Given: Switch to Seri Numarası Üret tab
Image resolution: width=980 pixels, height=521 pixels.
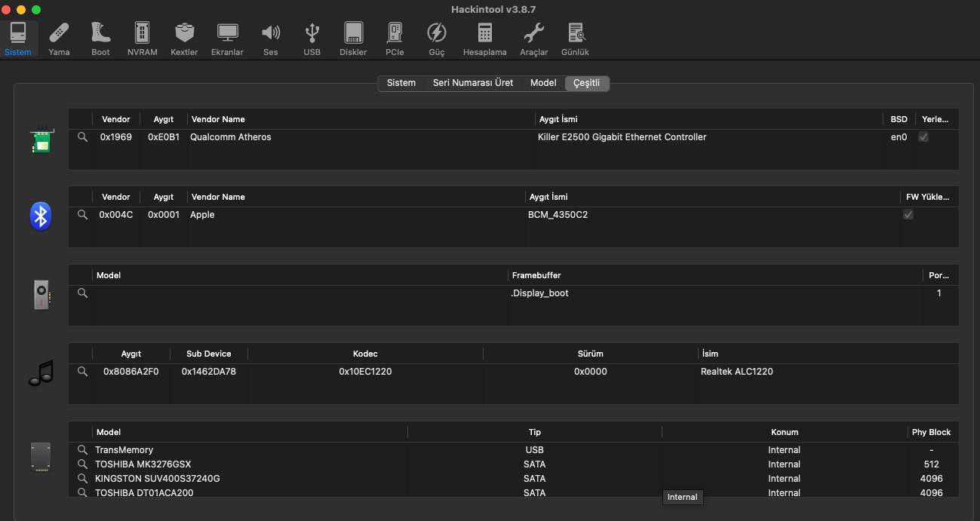Looking at the screenshot, I should 473,83.
